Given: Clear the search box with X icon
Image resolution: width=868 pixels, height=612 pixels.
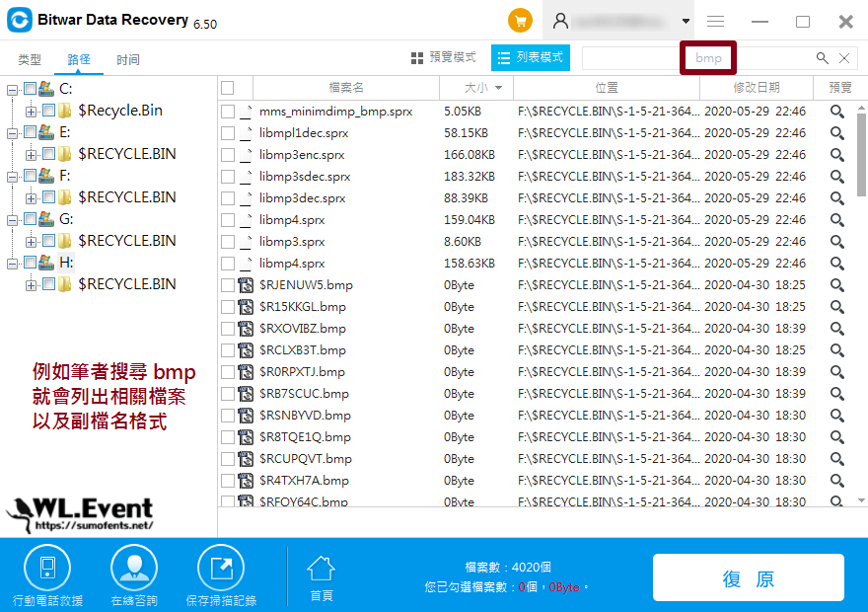Looking at the screenshot, I should tap(844, 57).
